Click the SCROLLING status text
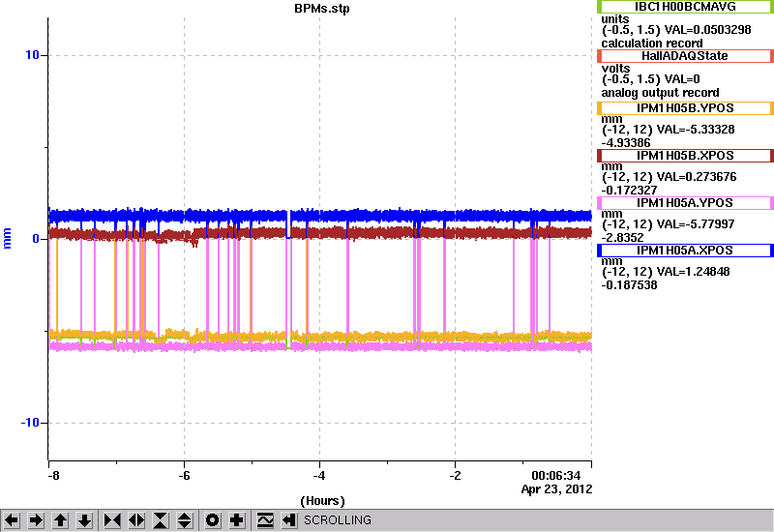The width and height of the screenshot is (774, 532). pyautogui.click(x=337, y=520)
